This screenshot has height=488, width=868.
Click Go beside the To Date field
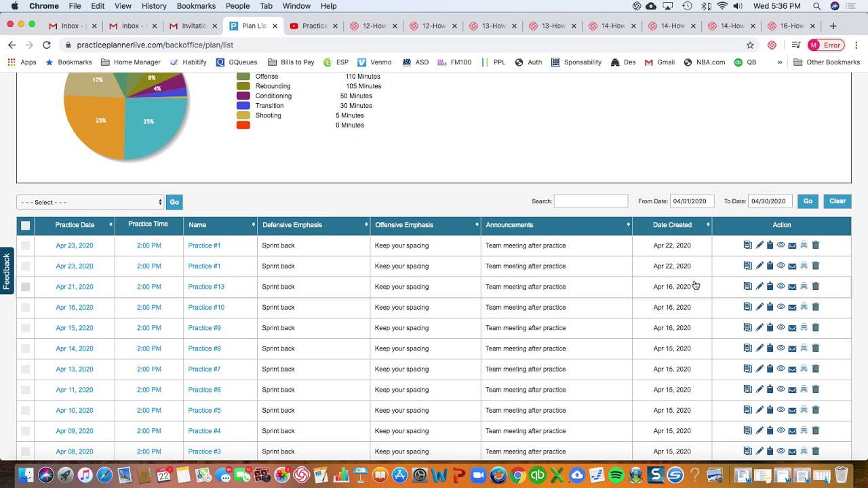pyautogui.click(x=808, y=201)
